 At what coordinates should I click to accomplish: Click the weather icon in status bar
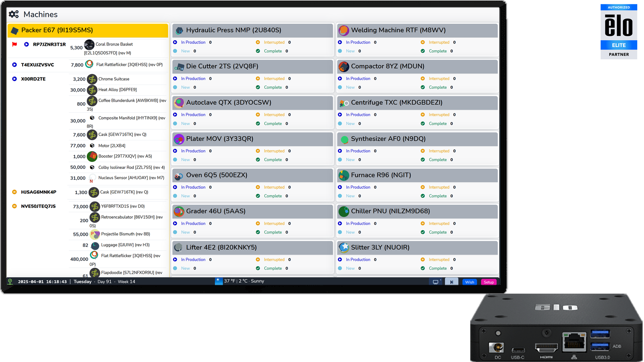tap(219, 281)
